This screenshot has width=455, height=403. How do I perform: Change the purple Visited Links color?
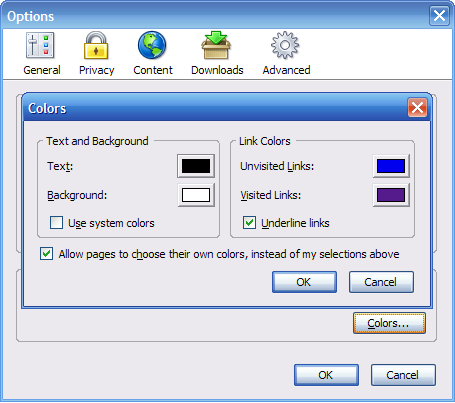[391, 195]
